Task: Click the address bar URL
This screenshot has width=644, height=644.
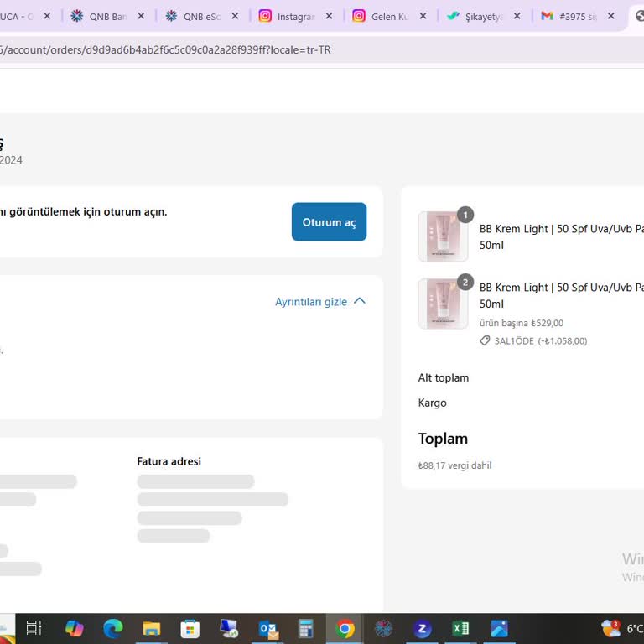Action: [165, 50]
